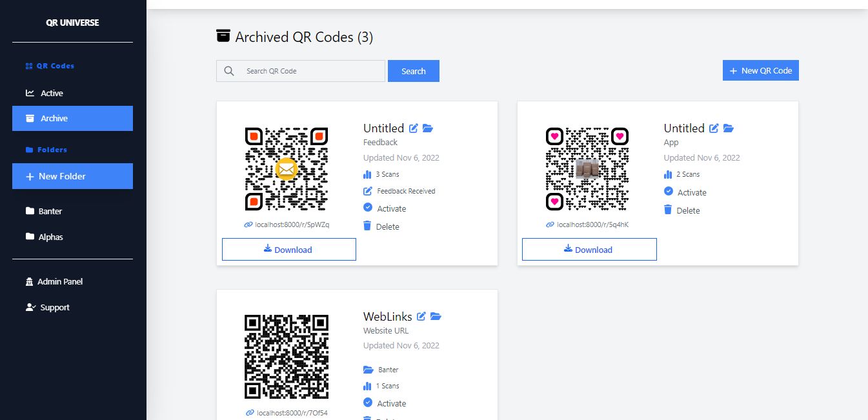Click the 'Feedback' type label
Image resolution: width=868 pixels, height=420 pixels.
(381, 142)
